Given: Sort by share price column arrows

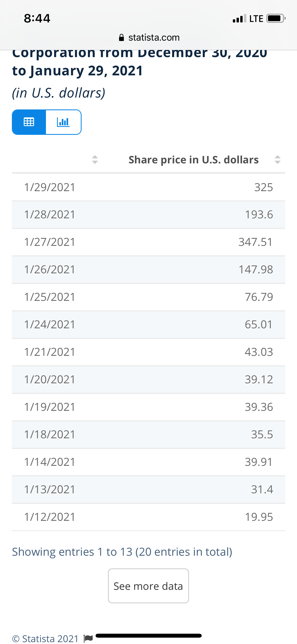Looking at the screenshot, I should click(x=277, y=160).
